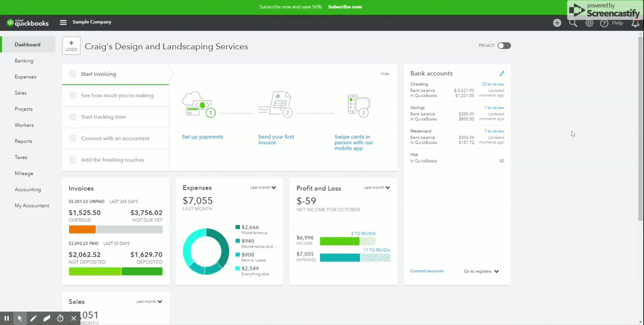The image size is (644, 325).
Task: Toggle the Privacy switch
Action: coord(503,46)
